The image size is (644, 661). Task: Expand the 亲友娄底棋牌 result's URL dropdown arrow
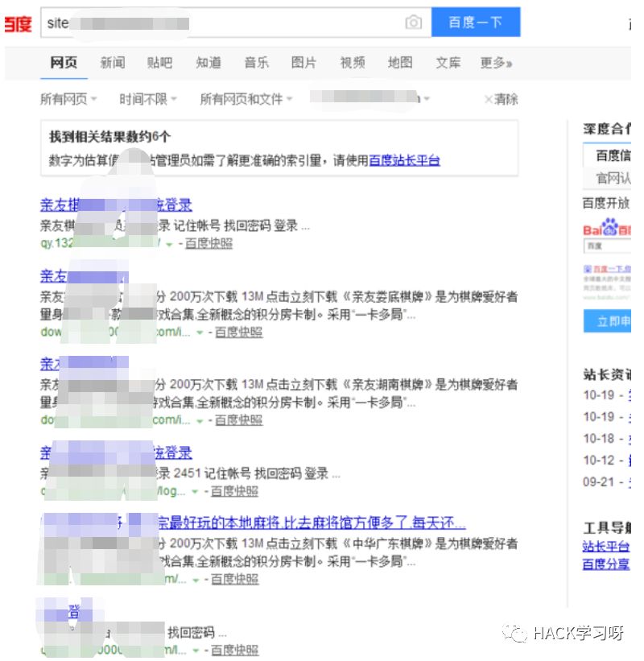tap(200, 333)
